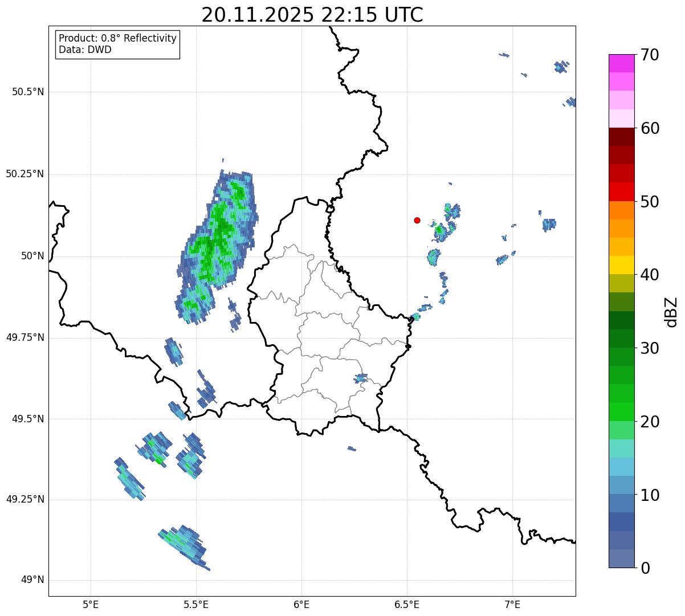This screenshot has width=685, height=616.
Task: Click the dBZ colorbar axis label
Action: [x=671, y=312]
